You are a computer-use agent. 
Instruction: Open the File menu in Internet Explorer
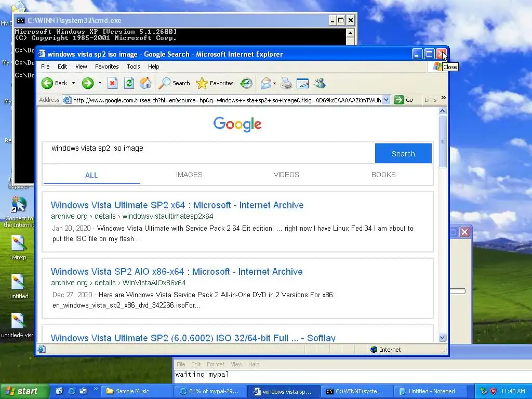point(45,66)
